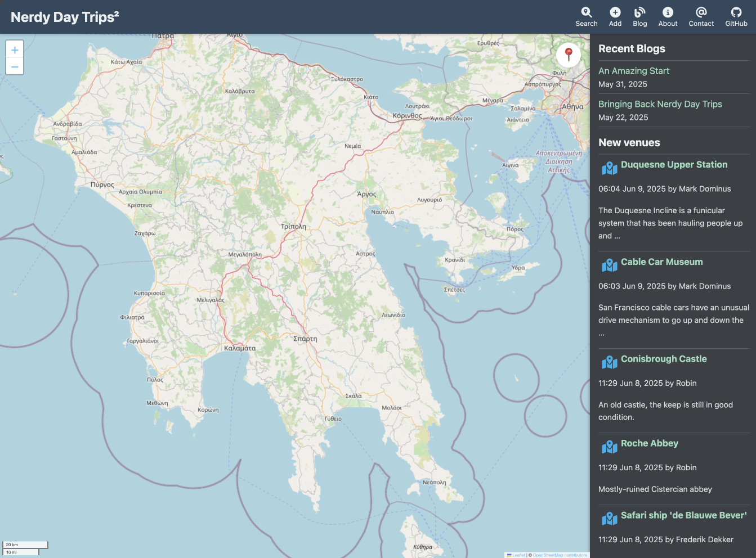Open Safari ship 'de Blauwe Bever' venue
Screen dimensions: 756x558
[683, 515]
